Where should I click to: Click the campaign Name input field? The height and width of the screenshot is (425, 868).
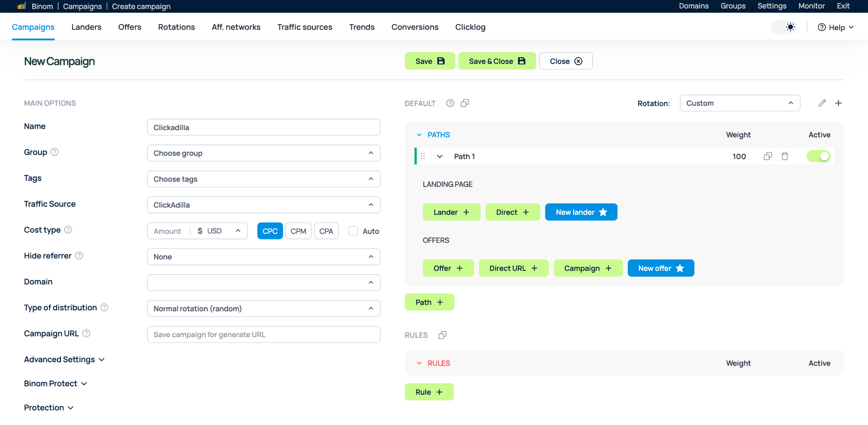[x=263, y=127]
